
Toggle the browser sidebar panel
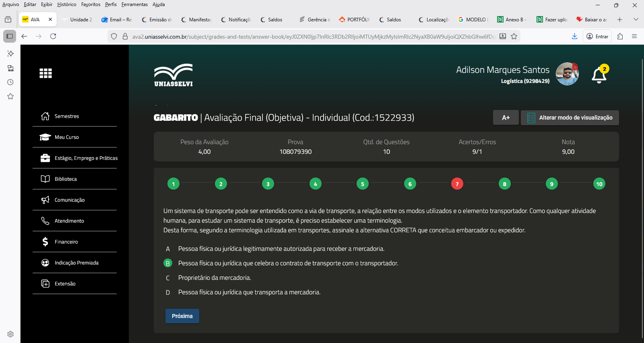tap(10, 36)
